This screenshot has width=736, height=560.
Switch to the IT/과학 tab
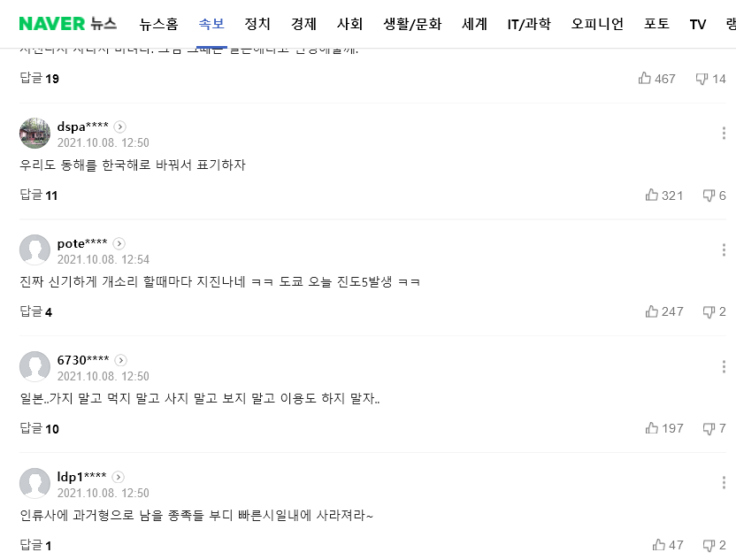tap(529, 24)
